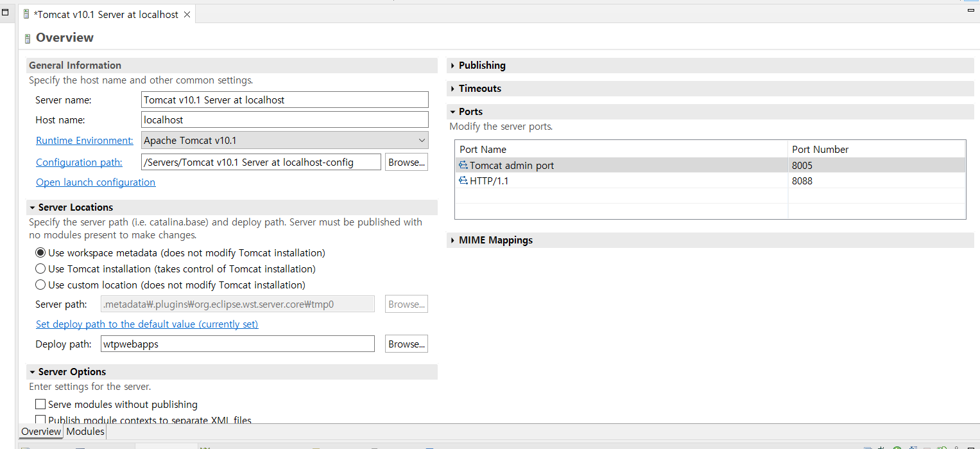Screen dimensions: 980x449
Task: Click port number 8005 cell
Action: coord(877,165)
